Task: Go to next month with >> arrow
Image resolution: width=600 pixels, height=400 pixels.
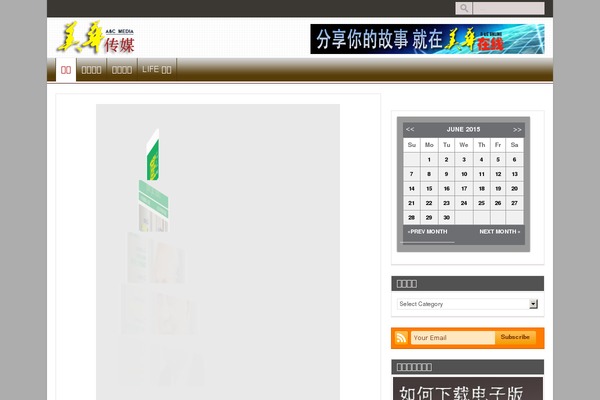Action: pyautogui.click(x=517, y=129)
